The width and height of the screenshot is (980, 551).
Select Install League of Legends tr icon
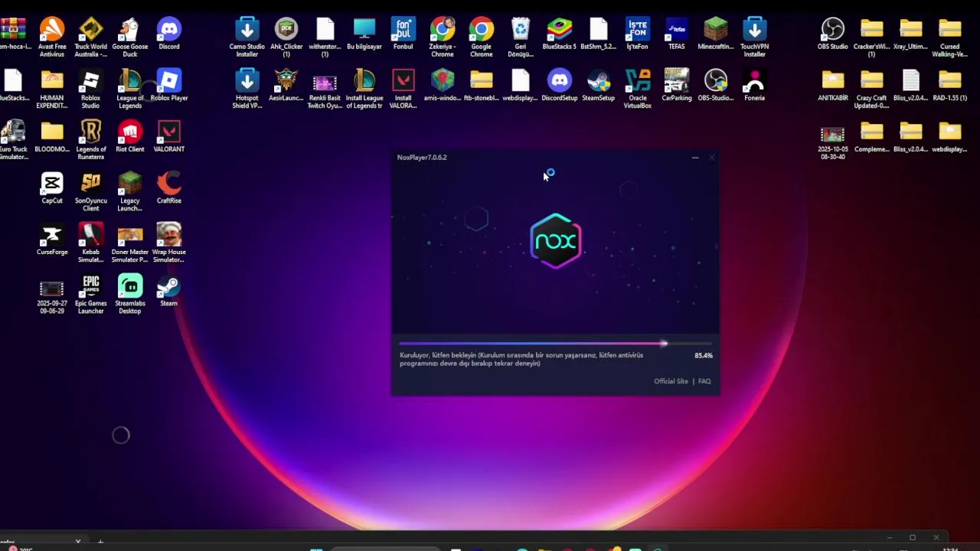click(364, 89)
